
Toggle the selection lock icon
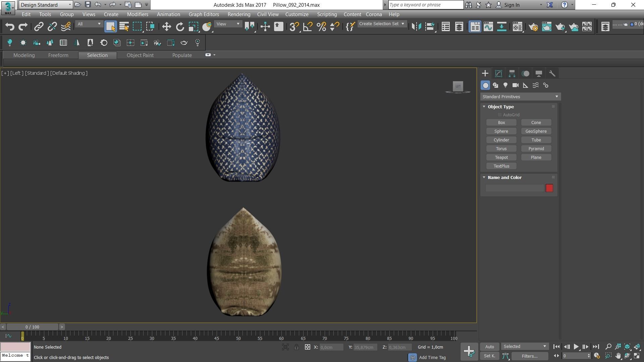[297, 347]
